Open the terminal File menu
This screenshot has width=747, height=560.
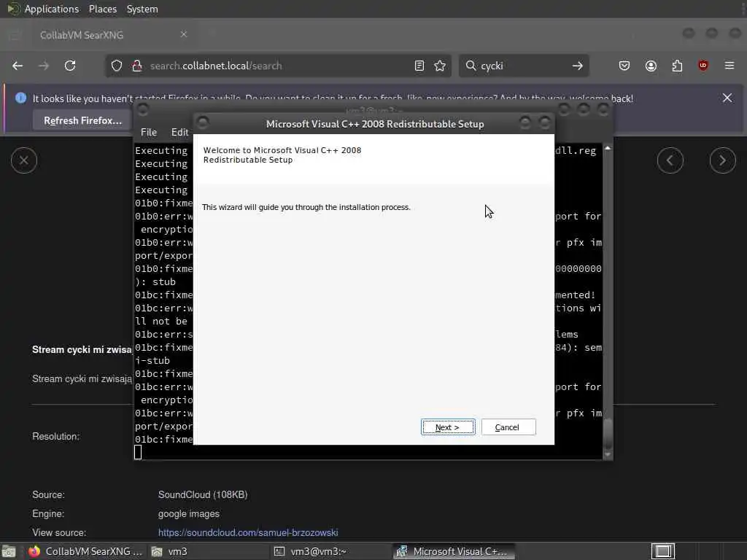[x=149, y=133]
